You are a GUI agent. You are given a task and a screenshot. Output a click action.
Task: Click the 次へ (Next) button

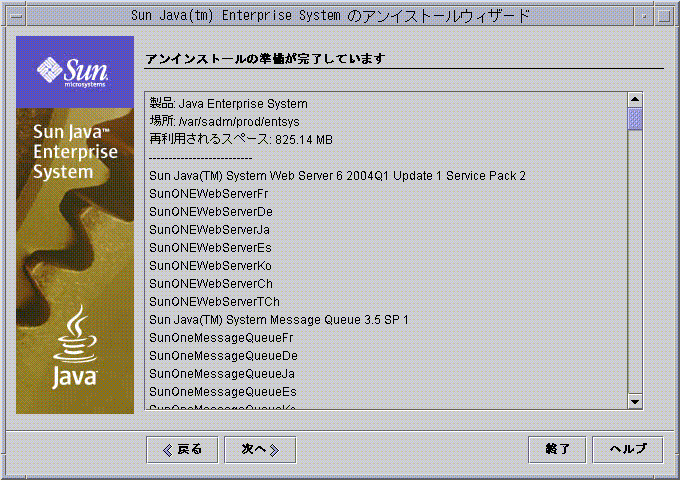point(260,450)
